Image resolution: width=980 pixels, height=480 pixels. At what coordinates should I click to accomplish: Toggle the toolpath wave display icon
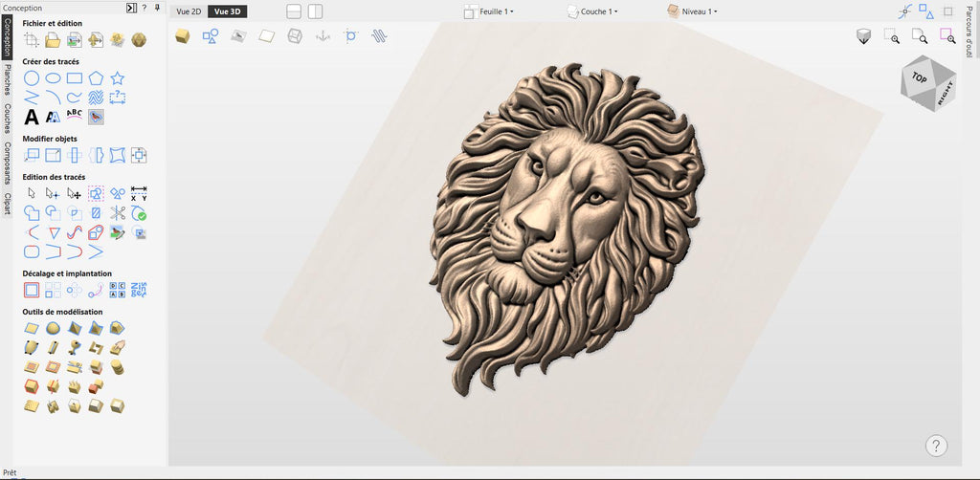(379, 36)
